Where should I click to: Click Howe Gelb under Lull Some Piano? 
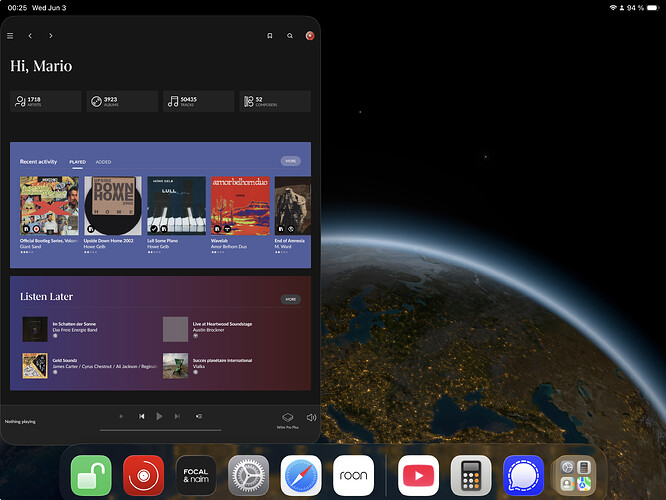[158, 246]
